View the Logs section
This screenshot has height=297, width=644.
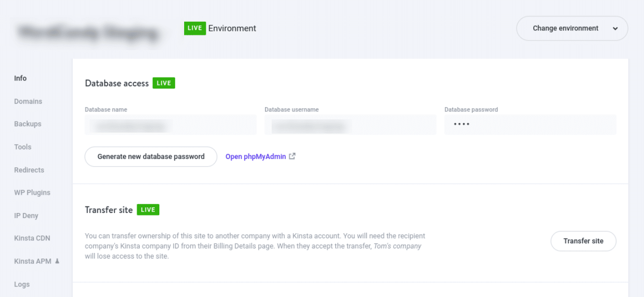pyautogui.click(x=22, y=284)
